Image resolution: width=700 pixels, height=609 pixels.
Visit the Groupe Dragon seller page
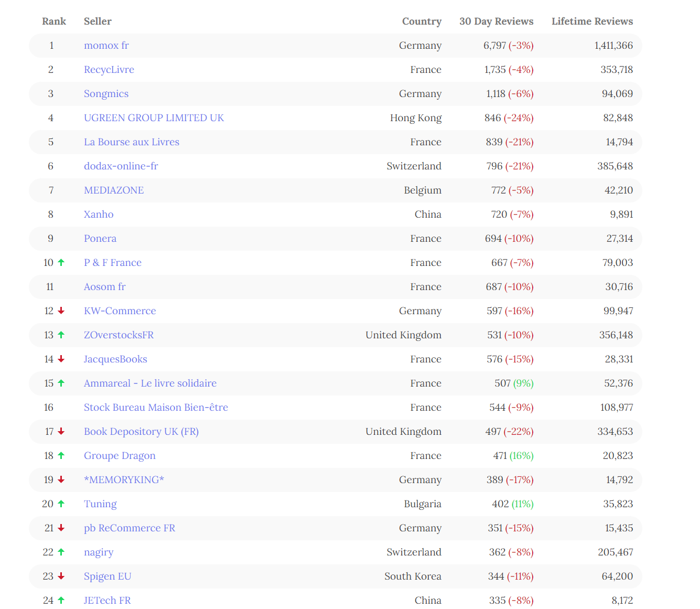pyautogui.click(x=120, y=456)
